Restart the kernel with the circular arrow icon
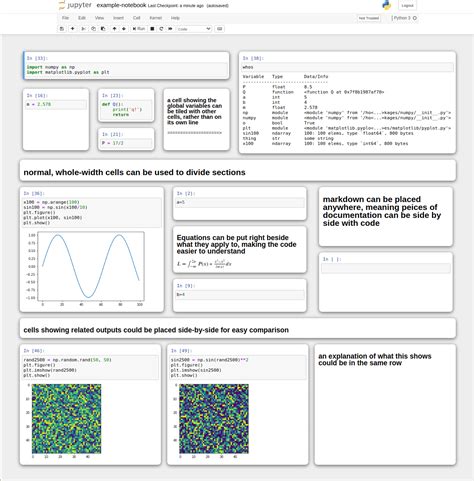The image size is (474, 481). click(x=161, y=29)
